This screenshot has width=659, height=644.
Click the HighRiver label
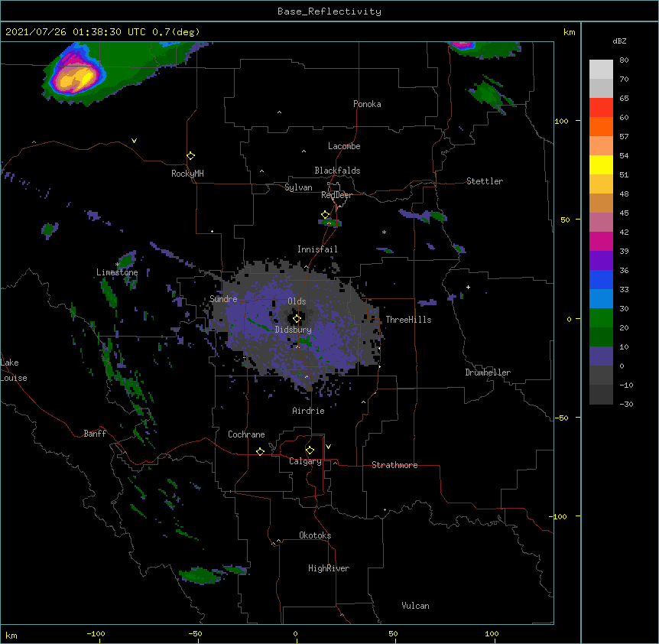pos(329,568)
